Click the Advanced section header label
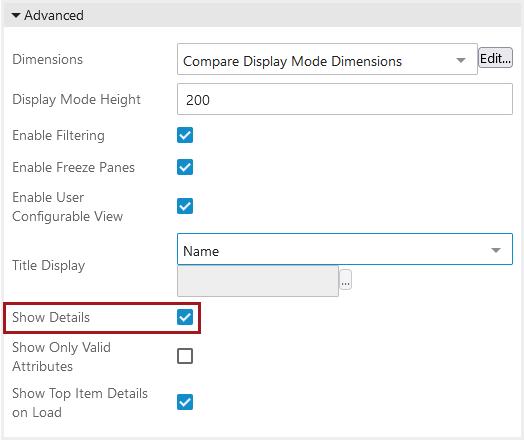Screen dimensions: 524x440 (x=54, y=15)
